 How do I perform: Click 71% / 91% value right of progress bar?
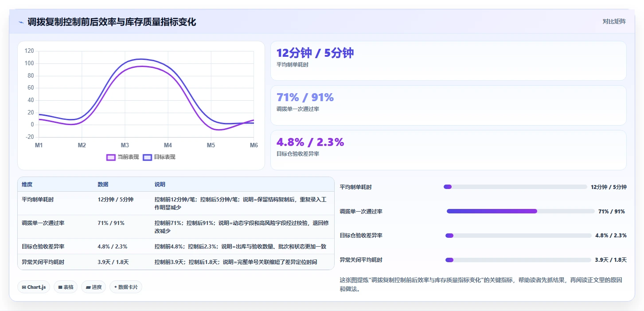612,212
